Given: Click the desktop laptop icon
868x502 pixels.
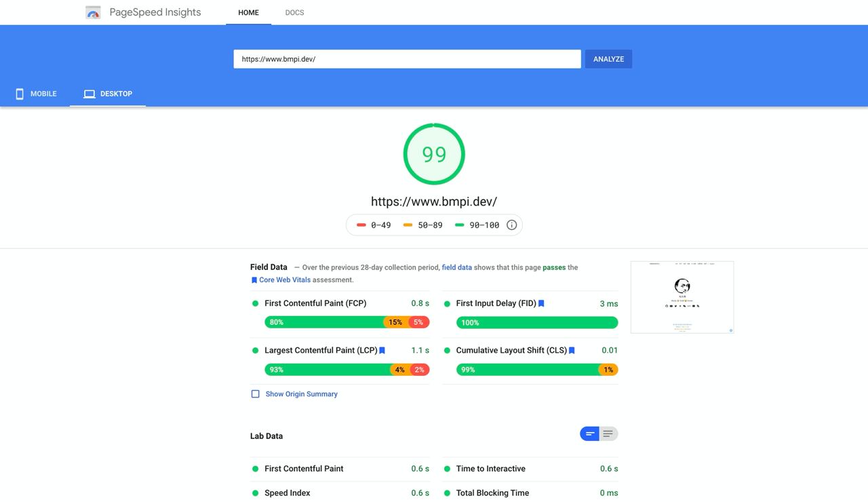Looking at the screenshot, I should pyautogui.click(x=89, y=94).
